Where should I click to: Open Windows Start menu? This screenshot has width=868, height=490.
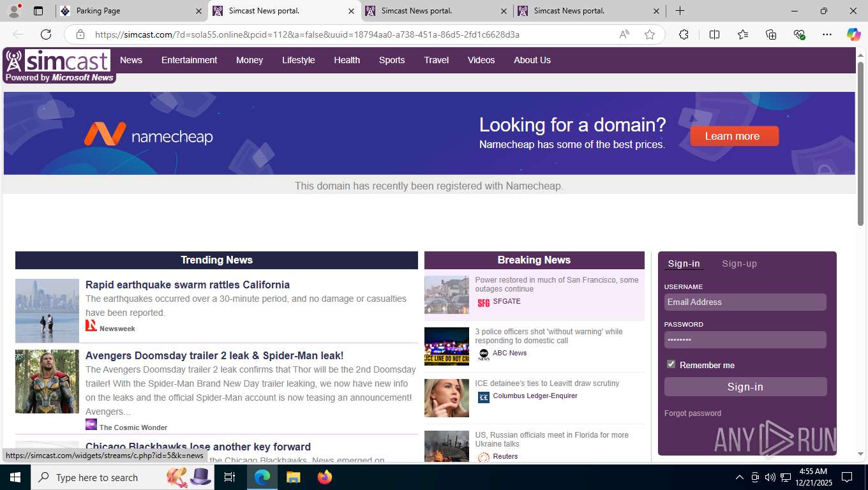(x=15, y=477)
